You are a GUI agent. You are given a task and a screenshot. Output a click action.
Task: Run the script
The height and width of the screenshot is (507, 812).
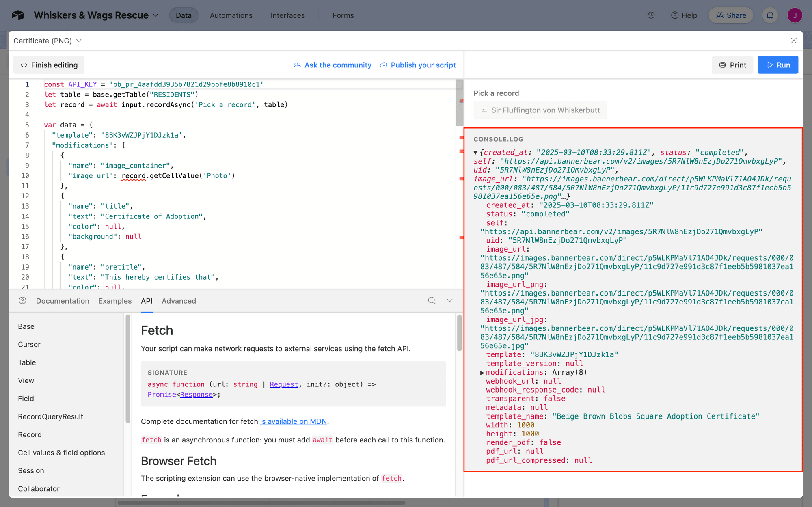[777, 65]
